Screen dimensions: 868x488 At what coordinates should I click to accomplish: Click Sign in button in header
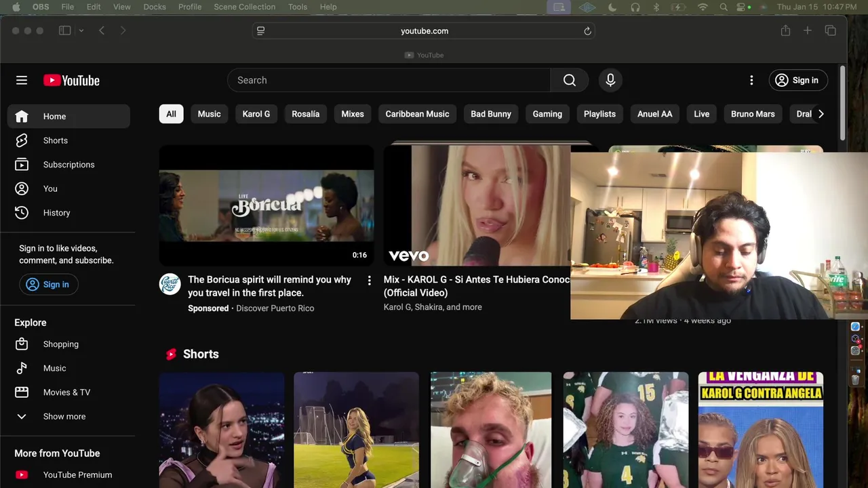798,80
